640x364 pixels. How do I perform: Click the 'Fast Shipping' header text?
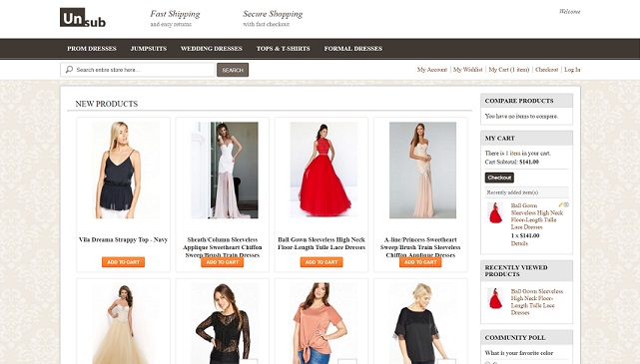(175, 14)
